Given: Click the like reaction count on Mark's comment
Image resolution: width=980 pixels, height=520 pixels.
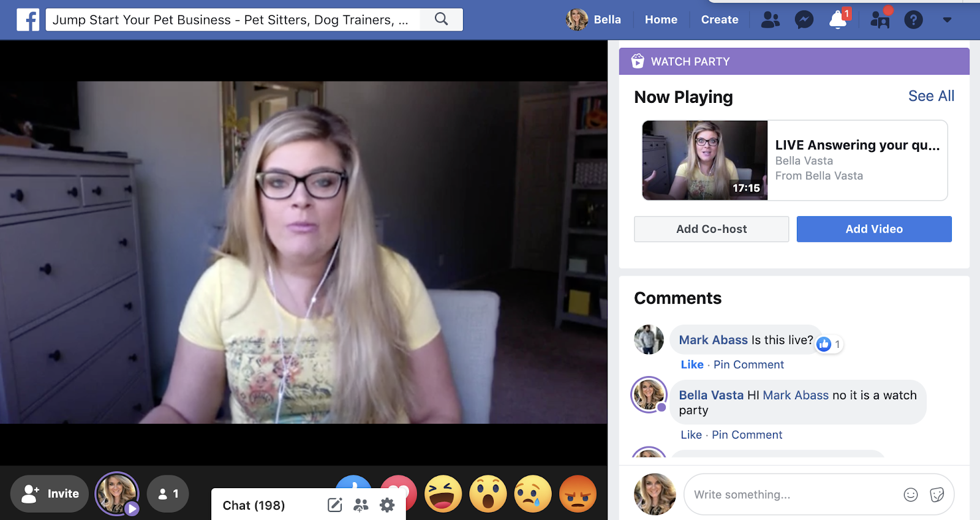Looking at the screenshot, I should (830, 344).
